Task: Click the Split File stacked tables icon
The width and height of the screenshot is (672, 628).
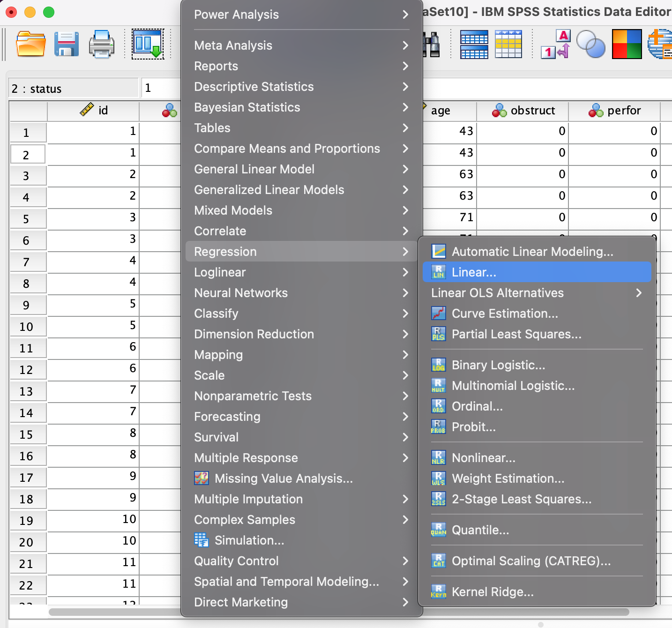Action: (x=474, y=45)
